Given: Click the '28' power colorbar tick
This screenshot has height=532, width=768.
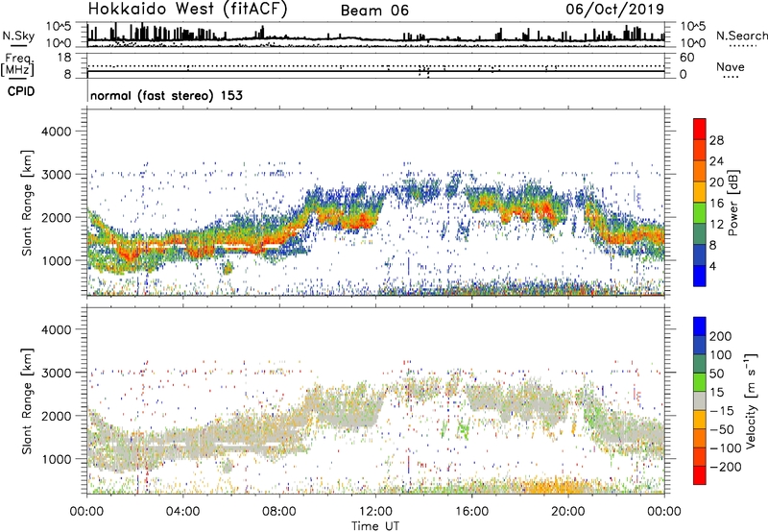Looking at the screenshot, I should point(716,140).
